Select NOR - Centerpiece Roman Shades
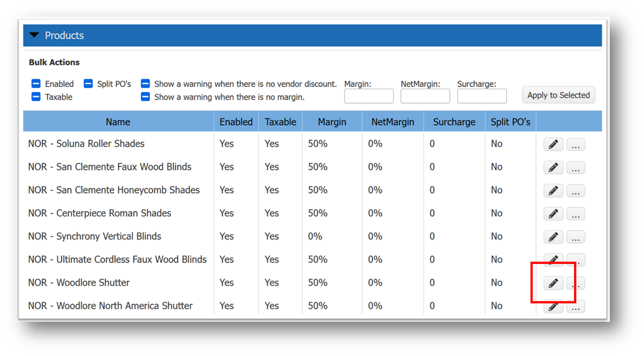This screenshot has height=356, width=644. click(100, 213)
